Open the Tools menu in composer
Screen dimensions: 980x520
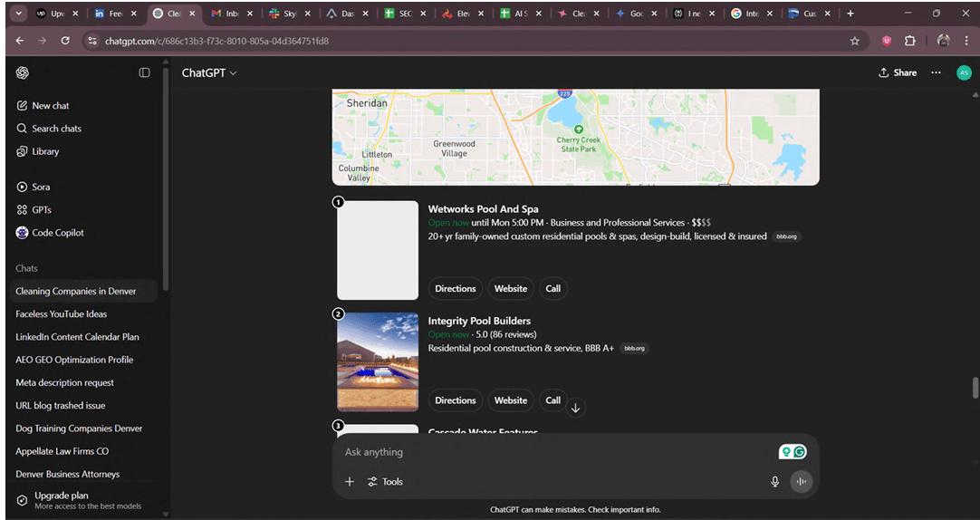tap(385, 482)
